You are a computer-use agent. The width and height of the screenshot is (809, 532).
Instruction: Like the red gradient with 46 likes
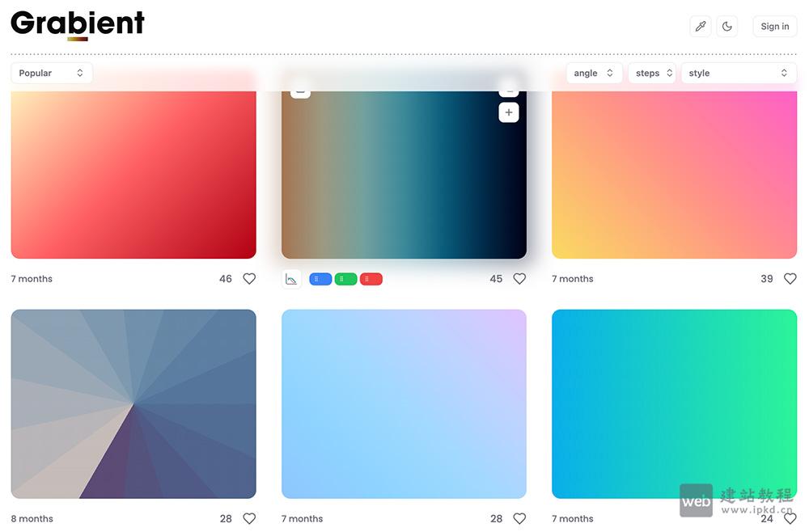click(249, 279)
